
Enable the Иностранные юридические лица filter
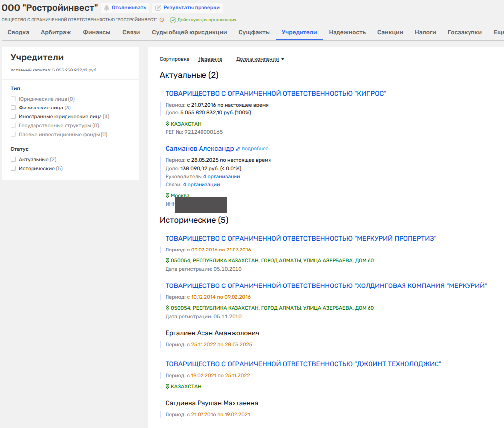coord(13,116)
